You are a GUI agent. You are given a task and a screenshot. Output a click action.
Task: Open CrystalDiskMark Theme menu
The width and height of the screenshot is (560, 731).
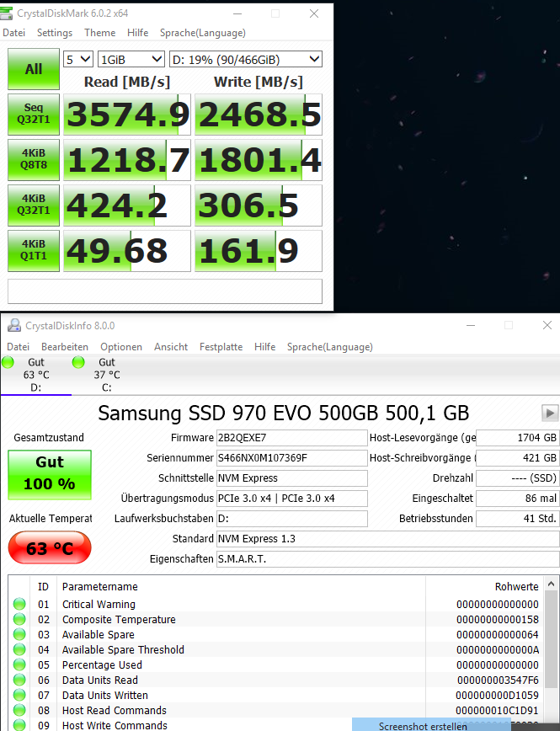tap(99, 33)
